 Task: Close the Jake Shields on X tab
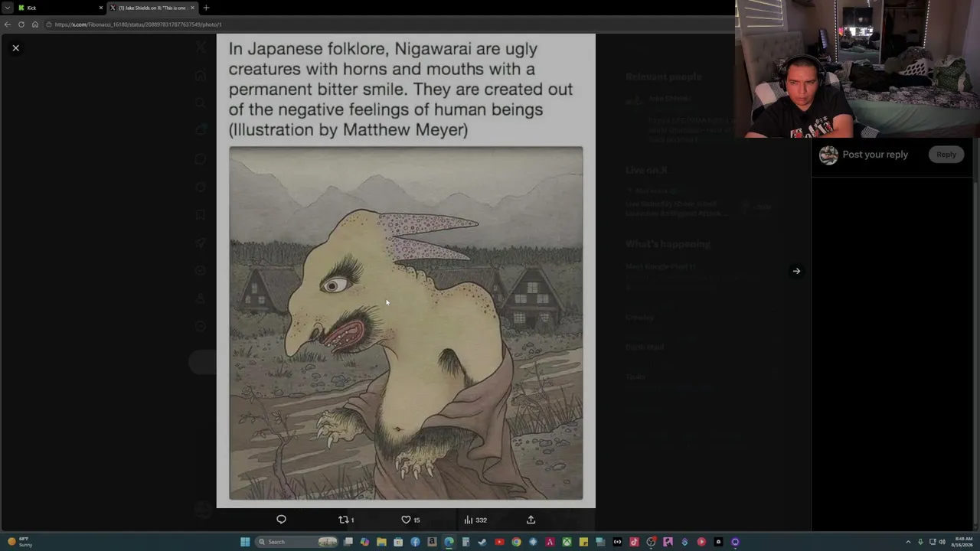coord(192,8)
